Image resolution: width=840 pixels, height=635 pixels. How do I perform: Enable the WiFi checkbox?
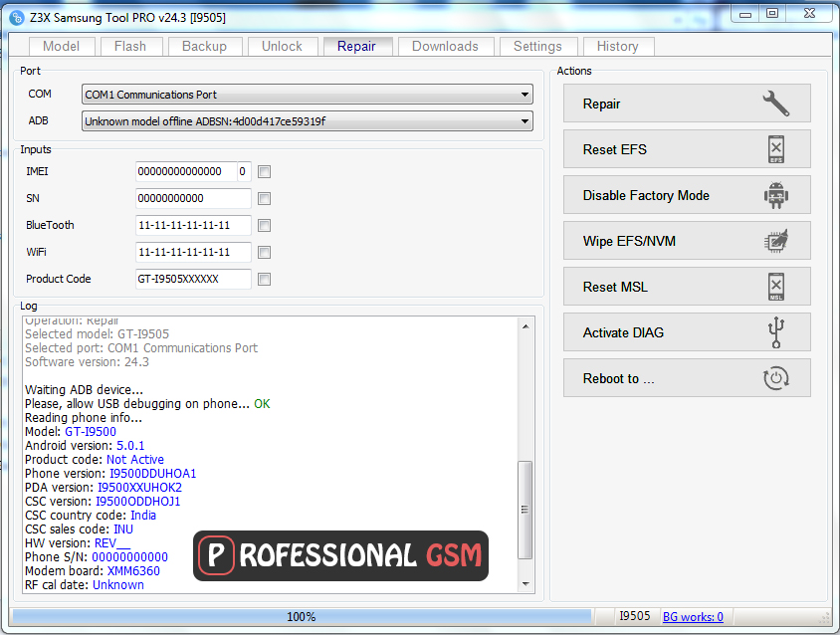click(264, 252)
